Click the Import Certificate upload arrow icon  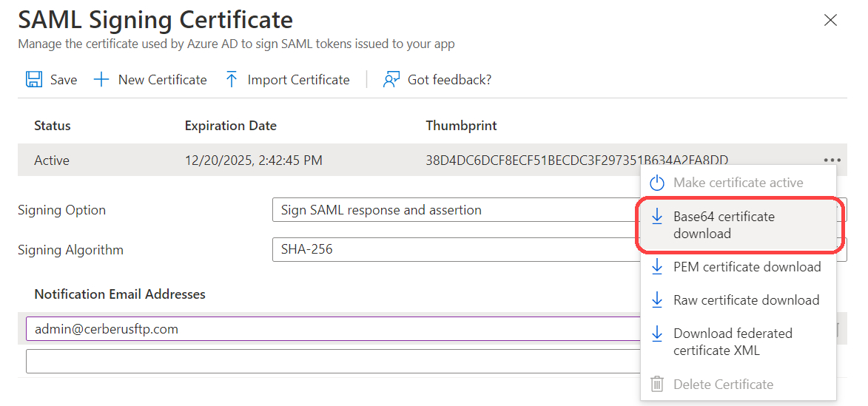[232, 80]
